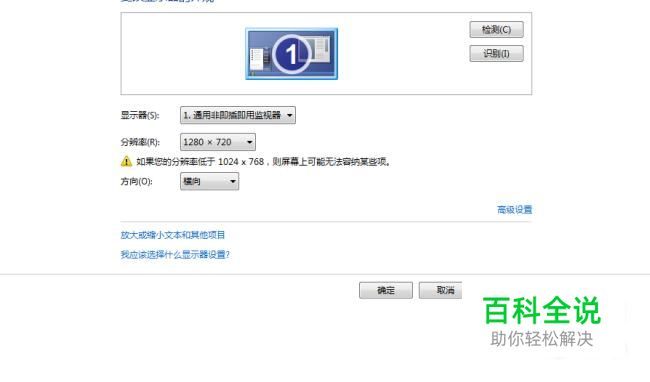Image resolution: width=650 pixels, height=382 pixels.
Task: Click the 分辨率(R): label
Action: 140,142
